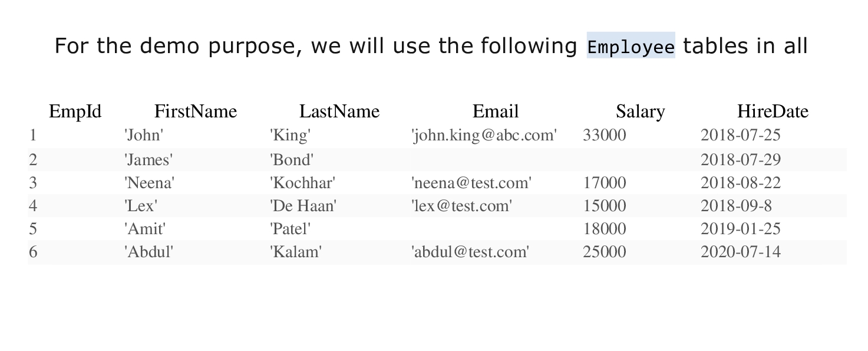Click the hire date 2018-07-29

[x=741, y=159]
